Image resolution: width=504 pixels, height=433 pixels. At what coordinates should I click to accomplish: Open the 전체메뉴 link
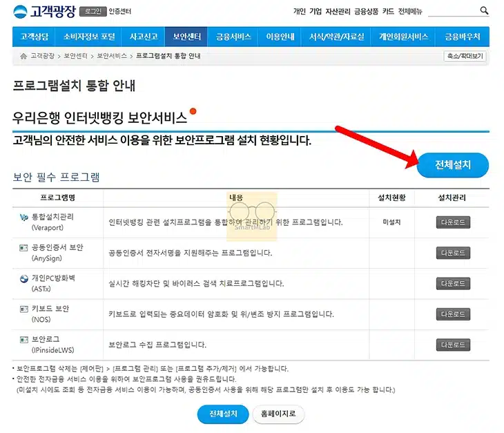coord(410,12)
